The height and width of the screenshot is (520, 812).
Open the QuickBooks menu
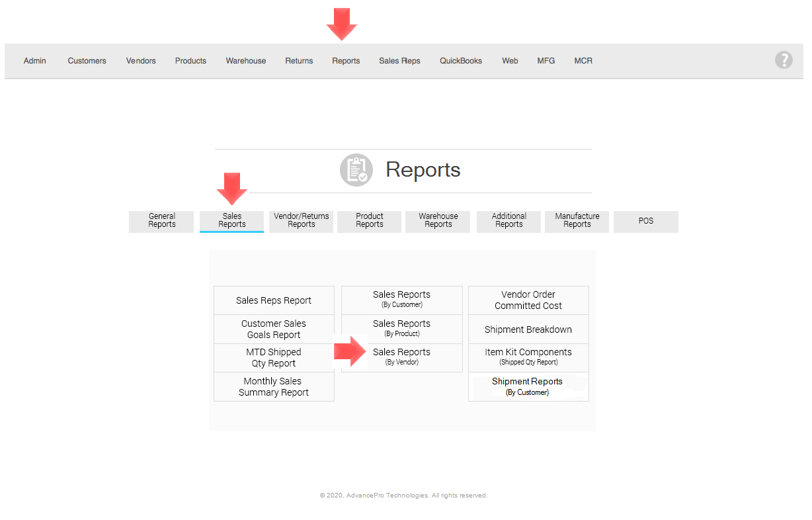pyautogui.click(x=461, y=61)
